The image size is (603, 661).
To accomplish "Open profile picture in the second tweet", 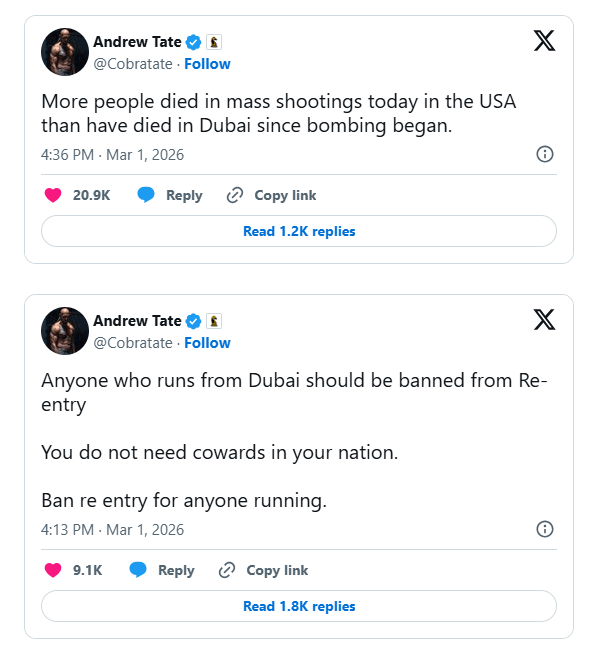I will [x=65, y=331].
